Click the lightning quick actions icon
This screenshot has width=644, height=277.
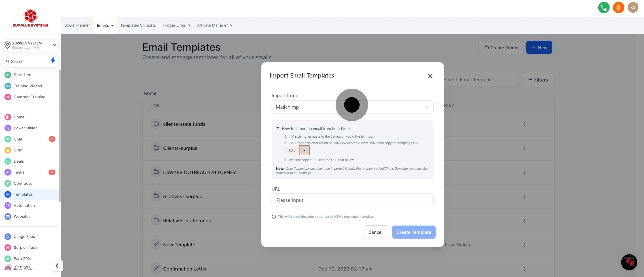pos(53,61)
